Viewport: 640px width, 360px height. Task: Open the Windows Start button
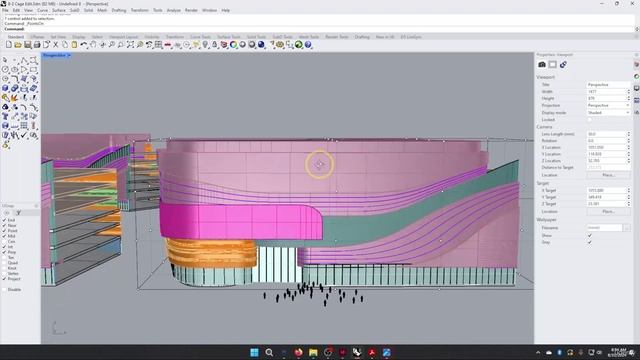[254, 352]
